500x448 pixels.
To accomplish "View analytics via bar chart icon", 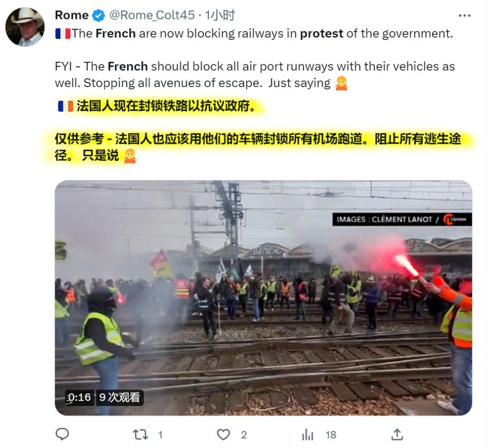I will click(x=308, y=435).
